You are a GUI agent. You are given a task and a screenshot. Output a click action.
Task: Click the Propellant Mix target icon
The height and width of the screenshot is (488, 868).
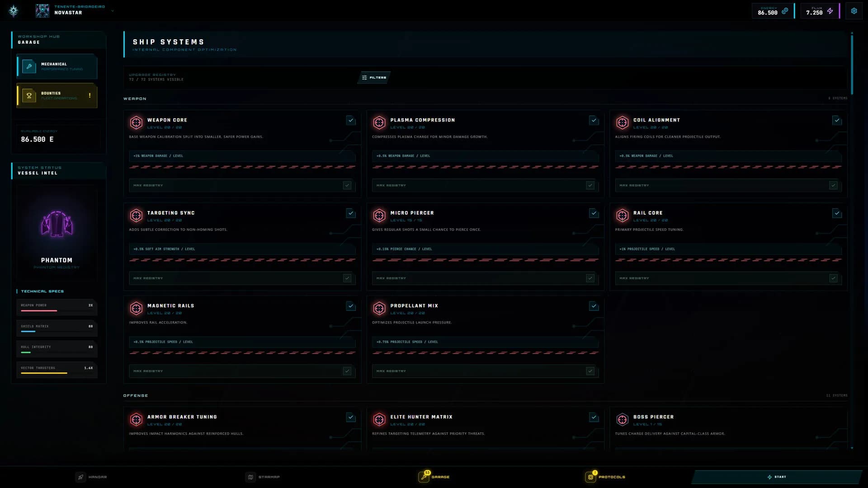tap(379, 308)
